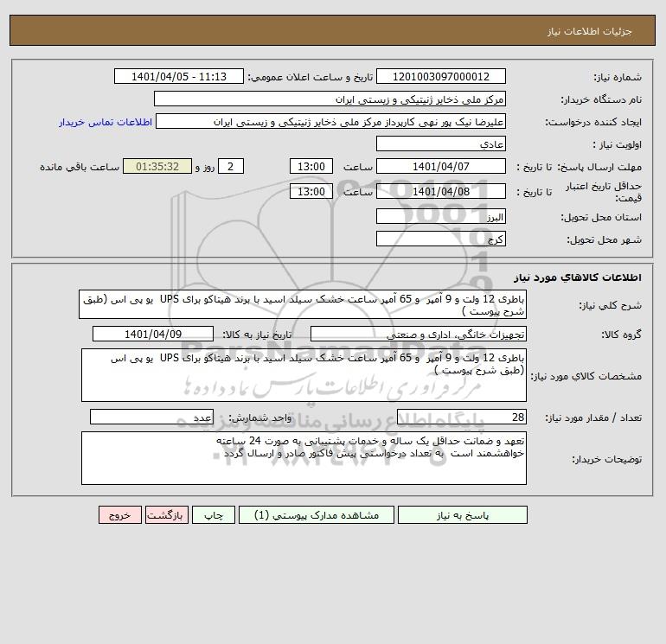Click the unit of measure field عدد
666x644 pixels.
[x=151, y=417]
